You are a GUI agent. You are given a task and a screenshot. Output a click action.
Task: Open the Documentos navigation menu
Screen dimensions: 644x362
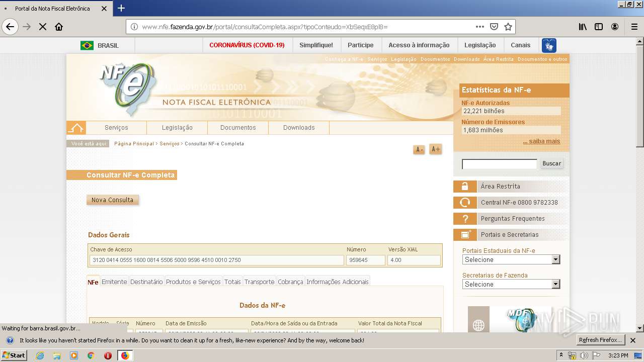pos(238,128)
